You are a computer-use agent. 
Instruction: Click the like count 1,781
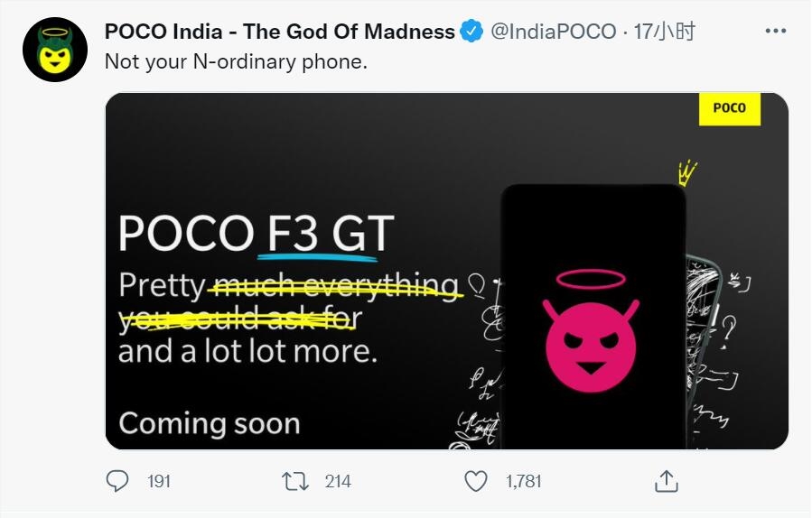pos(524,482)
